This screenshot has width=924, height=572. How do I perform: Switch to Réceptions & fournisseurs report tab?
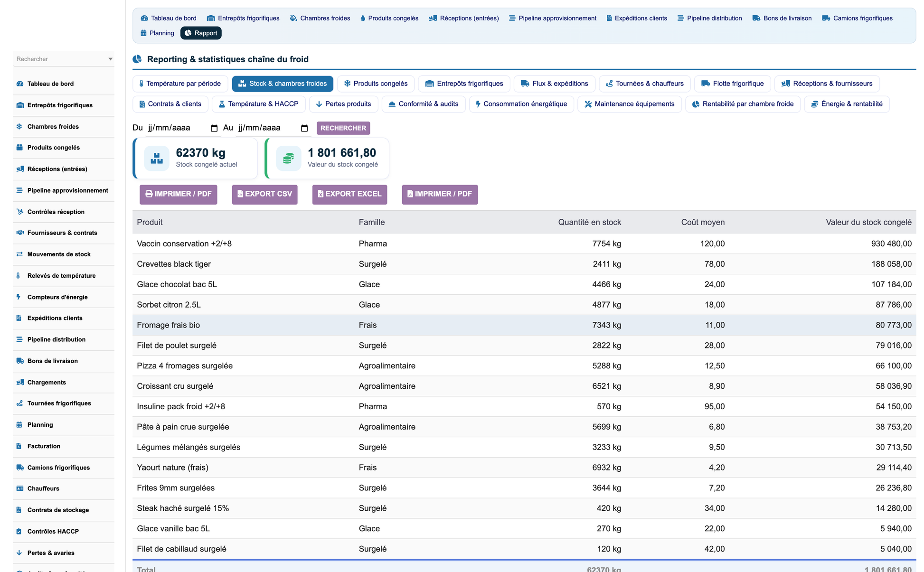click(x=827, y=84)
